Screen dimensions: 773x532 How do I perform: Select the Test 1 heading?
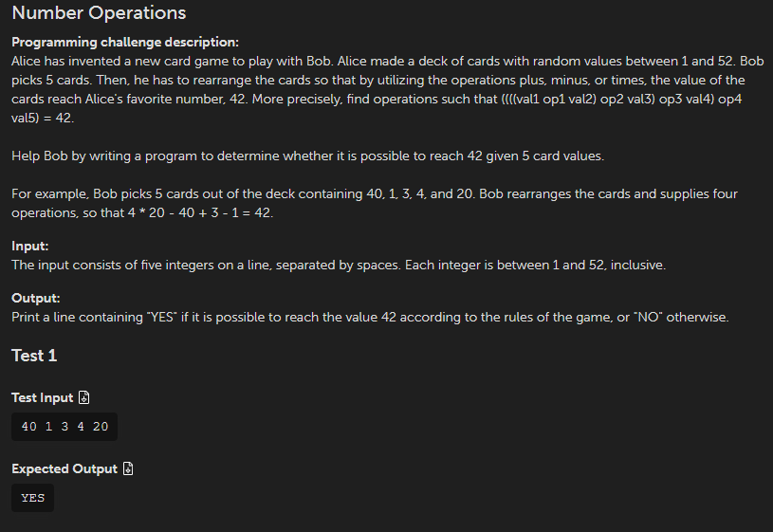[34, 356]
